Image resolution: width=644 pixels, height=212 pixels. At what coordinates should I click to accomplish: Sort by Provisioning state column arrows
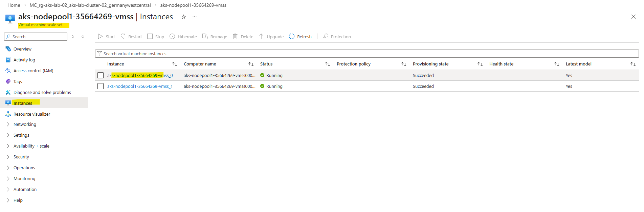coord(480,64)
